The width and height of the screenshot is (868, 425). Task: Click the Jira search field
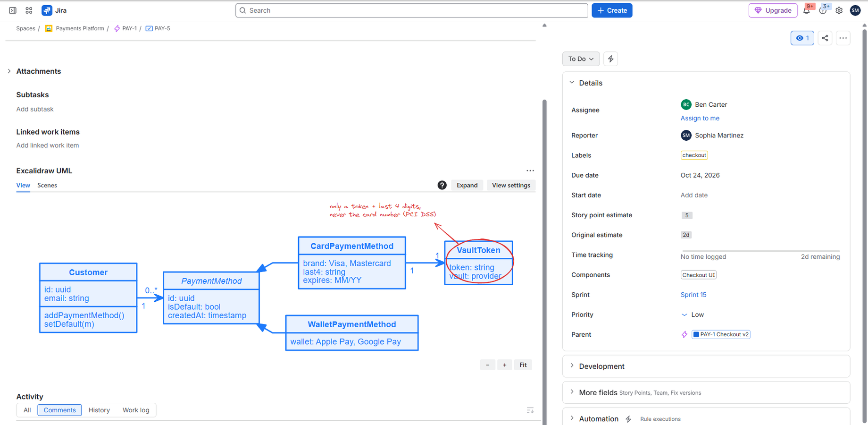(411, 10)
